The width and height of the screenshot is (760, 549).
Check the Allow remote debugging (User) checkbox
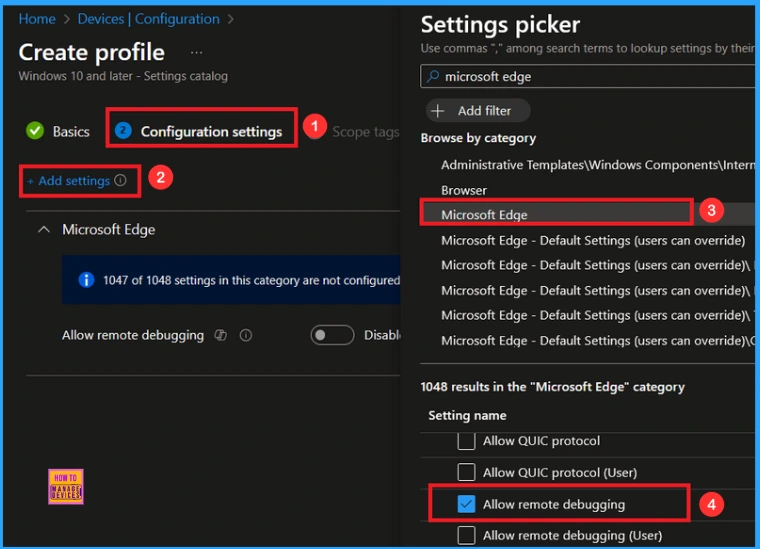(466, 535)
